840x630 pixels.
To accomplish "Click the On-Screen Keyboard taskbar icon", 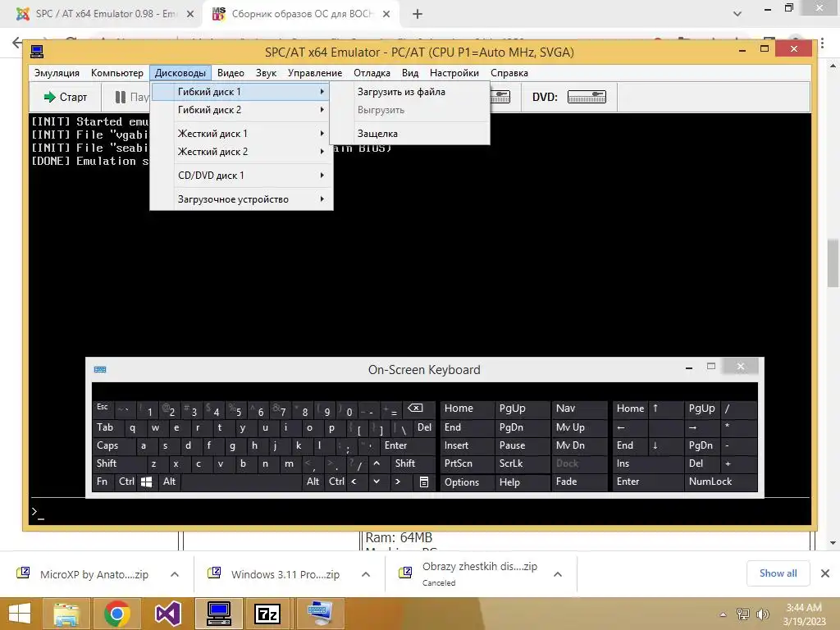I will coord(320,614).
